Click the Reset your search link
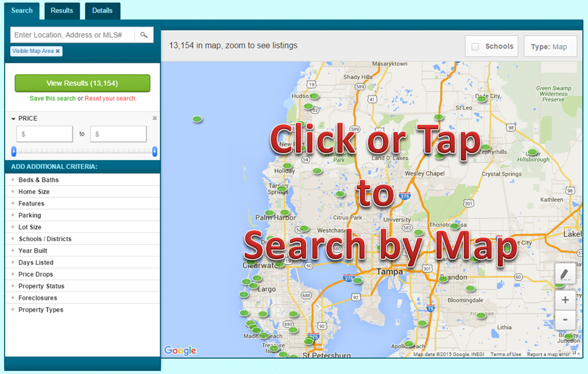This screenshot has width=588, height=374. pos(110,98)
